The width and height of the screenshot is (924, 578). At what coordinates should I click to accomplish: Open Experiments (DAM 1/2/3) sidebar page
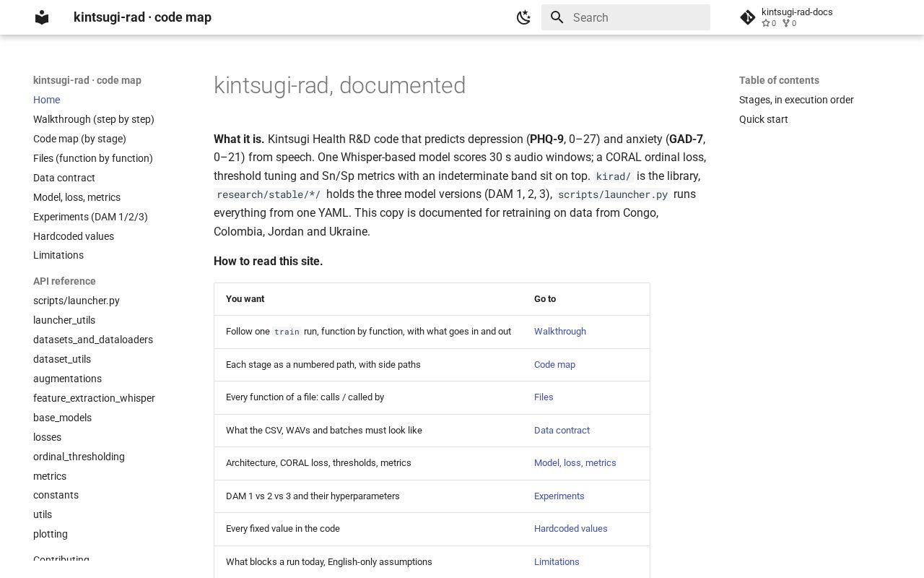coord(90,217)
